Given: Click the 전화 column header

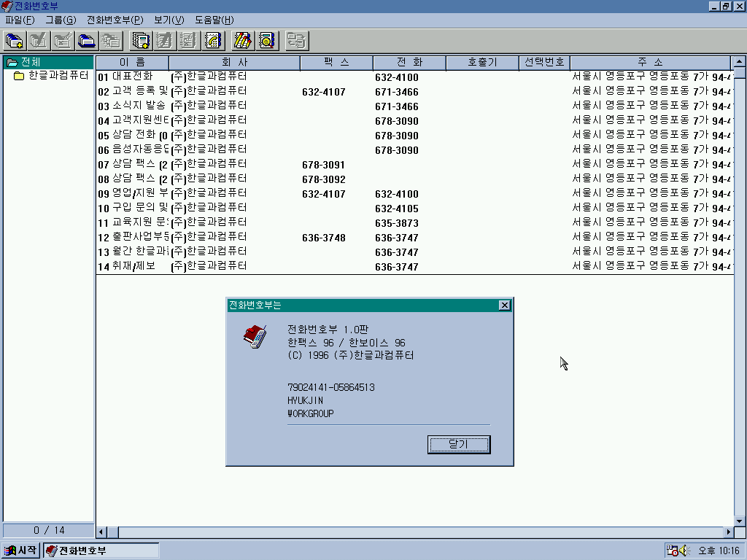Looking at the screenshot, I should pyautogui.click(x=410, y=63).
